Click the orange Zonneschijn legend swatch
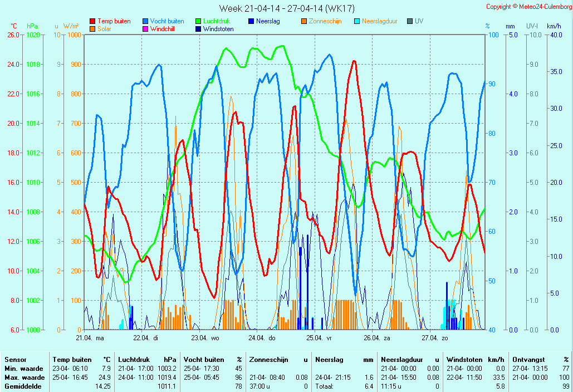The image size is (573, 392). pyautogui.click(x=303, y=21)
